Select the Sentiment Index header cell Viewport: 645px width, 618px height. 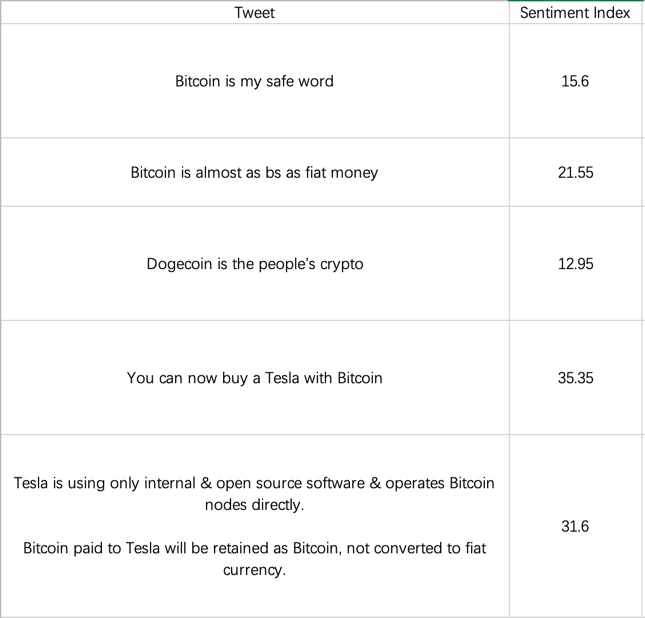click(x=575, y=12)
